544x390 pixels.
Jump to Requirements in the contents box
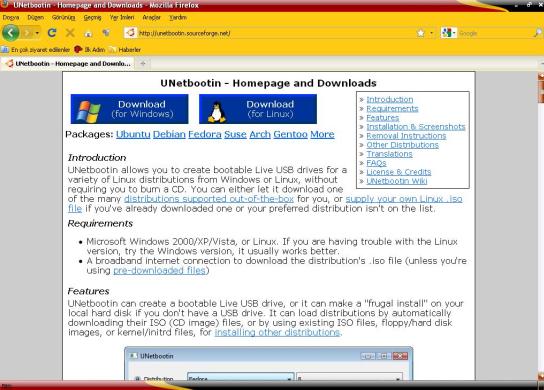click(x=392, y=109)
